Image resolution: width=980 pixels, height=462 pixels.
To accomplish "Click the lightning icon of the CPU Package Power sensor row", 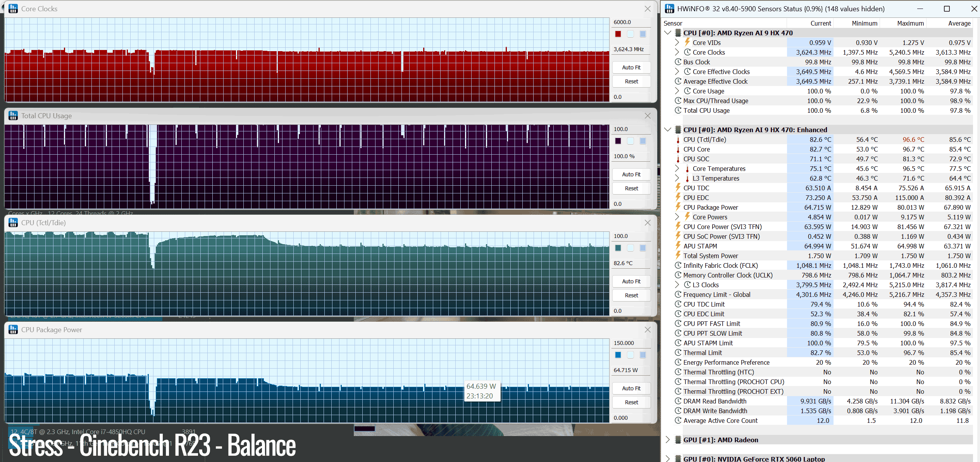I will 678,207.
